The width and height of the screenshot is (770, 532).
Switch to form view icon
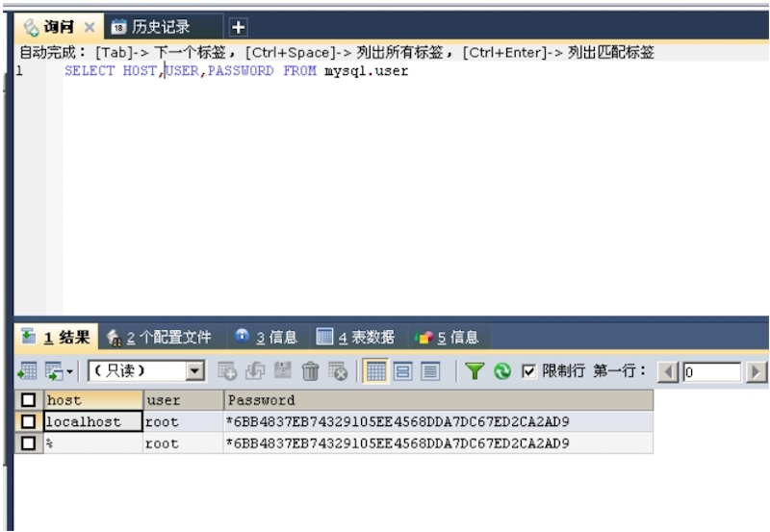tap(402, 371)
